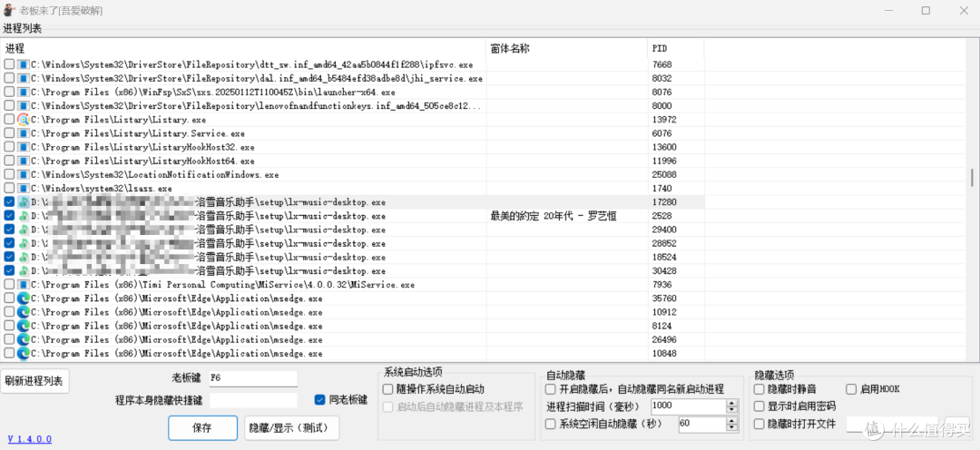The height and width of the screenshot is (450, 980).
Task: Click the Listary.Service.exe process icon
Action: pos(23,133)
